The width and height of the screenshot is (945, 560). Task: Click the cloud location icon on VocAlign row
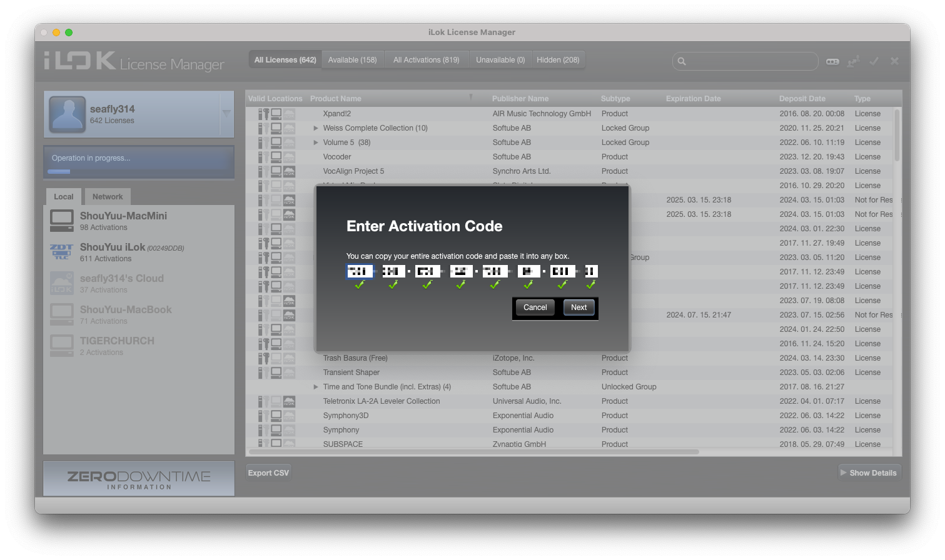point(289,171)
